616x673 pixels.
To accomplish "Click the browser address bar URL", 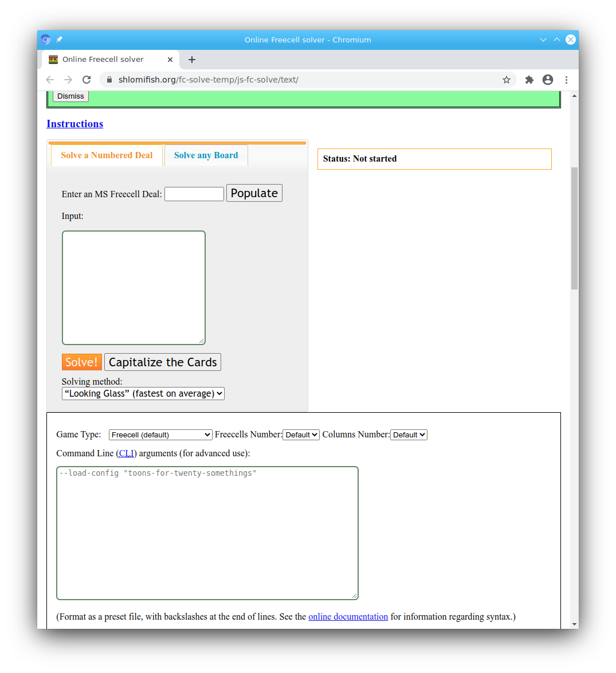I will pos(209,80).
